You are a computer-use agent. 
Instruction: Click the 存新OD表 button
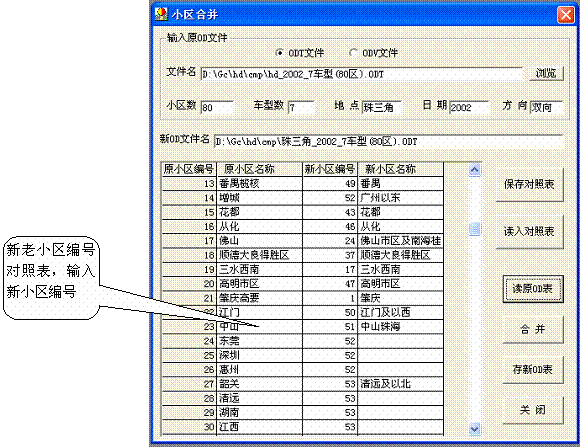[533, 369]
